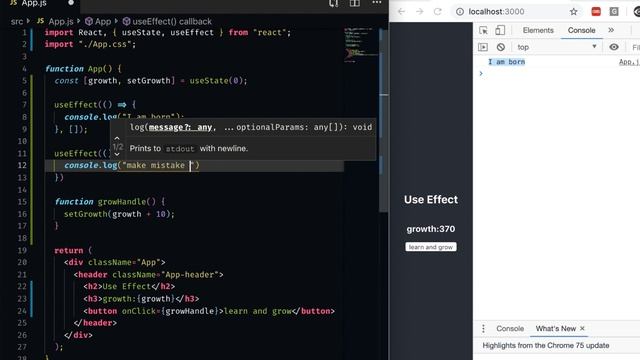Click the live expression eye icon
The image size is (640, 360).
click(613, 47)
